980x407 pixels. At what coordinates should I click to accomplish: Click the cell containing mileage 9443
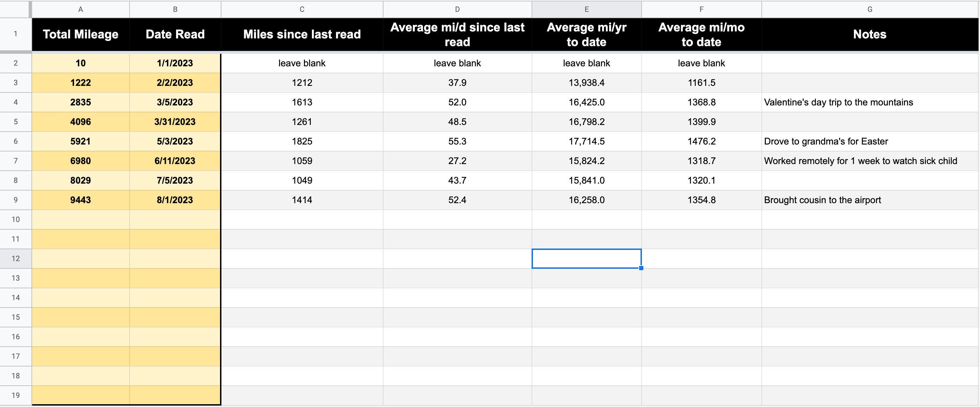(80, 200)
